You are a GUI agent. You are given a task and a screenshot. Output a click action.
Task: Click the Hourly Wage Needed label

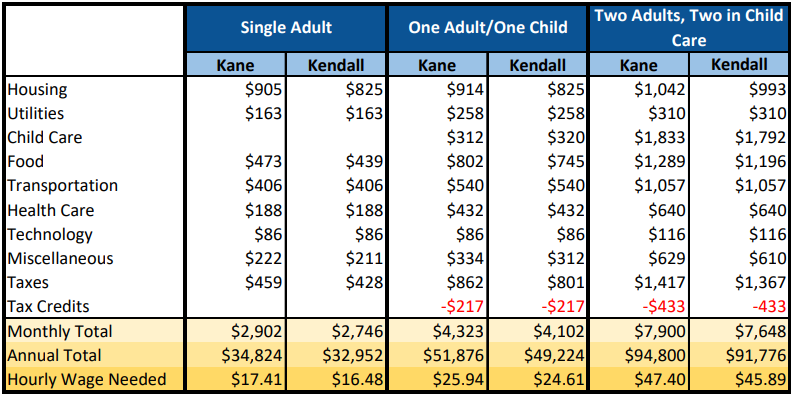tap(86, 379)
